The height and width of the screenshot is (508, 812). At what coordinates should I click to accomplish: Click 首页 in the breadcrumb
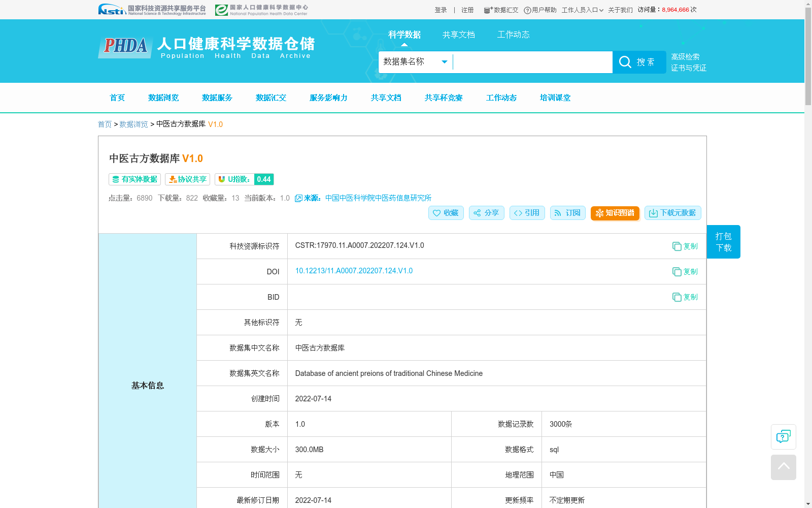[105, 124]
